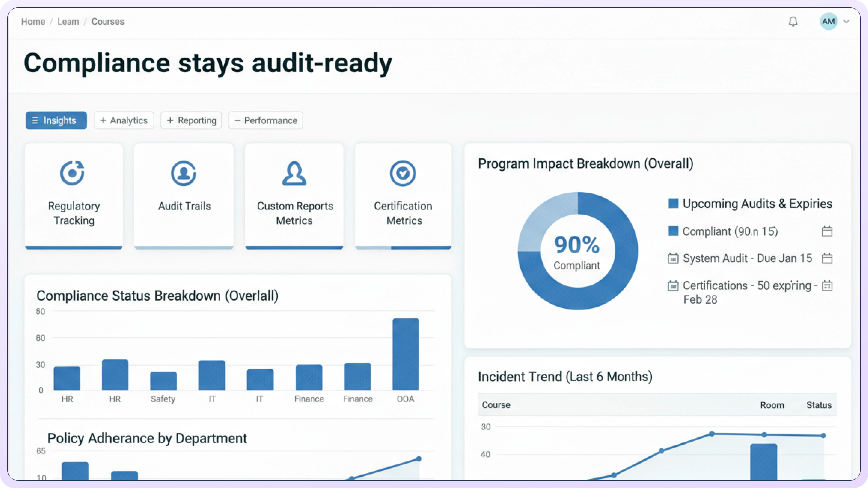Expand the Reporting plus chip
Viewport: 868px width, 488px height.
click(x=191, y=120)
